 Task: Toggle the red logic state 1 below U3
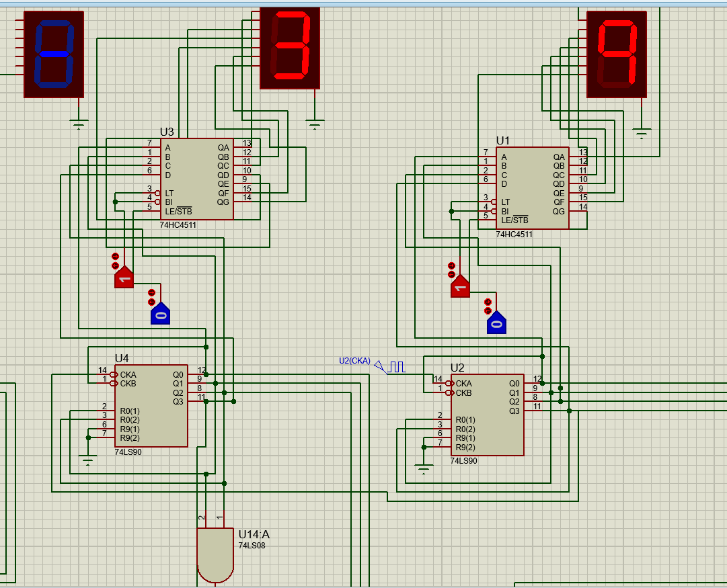click(124, 277)
